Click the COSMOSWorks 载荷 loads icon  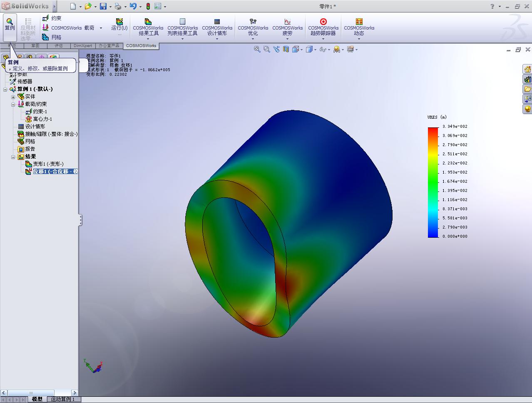tap(45, 27)
